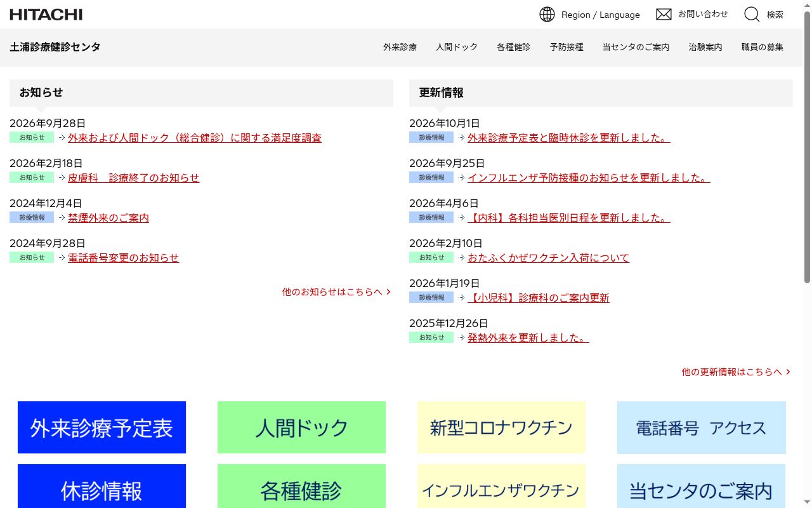Select 各種健診 in the navigation bar
This screenshot has width=812, height=508.
pyautogui.click(x=513, y=47)
